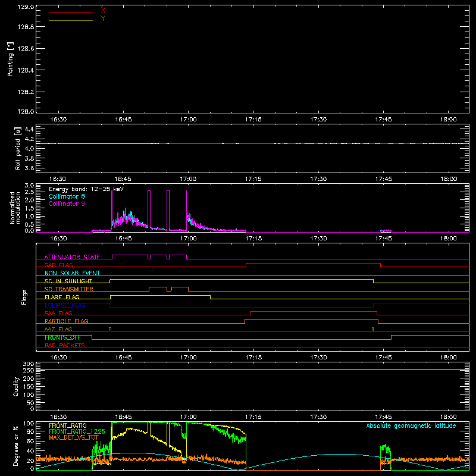
Task: Select the '4.2' roll period tick label
Action: (29, 139)
